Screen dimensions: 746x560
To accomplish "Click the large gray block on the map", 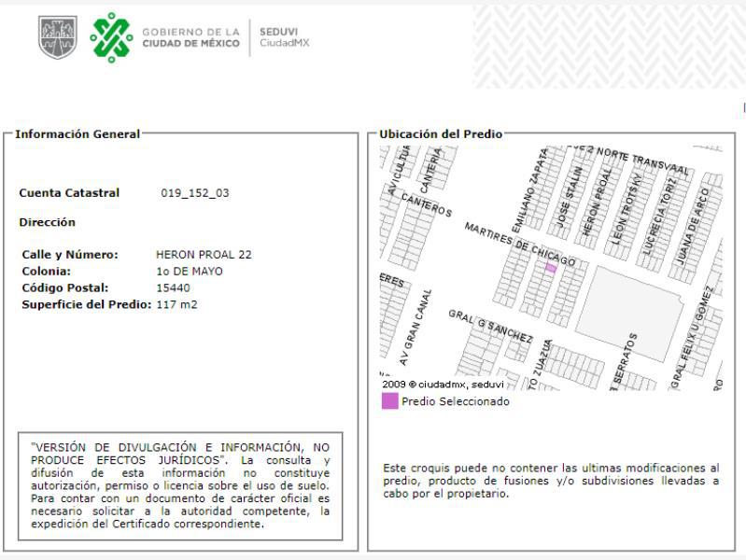I will (x=629, y=314).
